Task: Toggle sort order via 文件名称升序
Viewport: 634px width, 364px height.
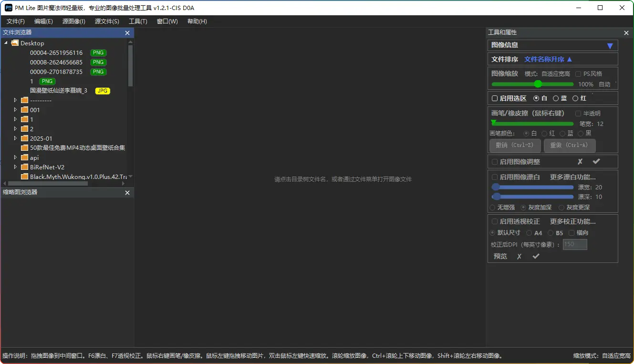Action: (x=548, y=60)
